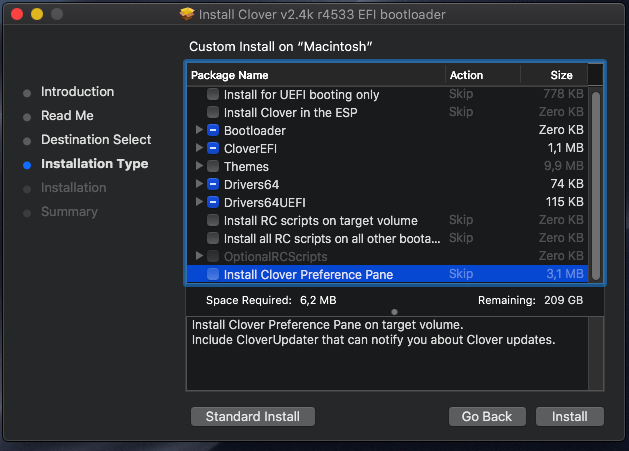Click the yellow minimize window button
The height and width of the screenshot is (451, 629).
click(x=37, y=14)
